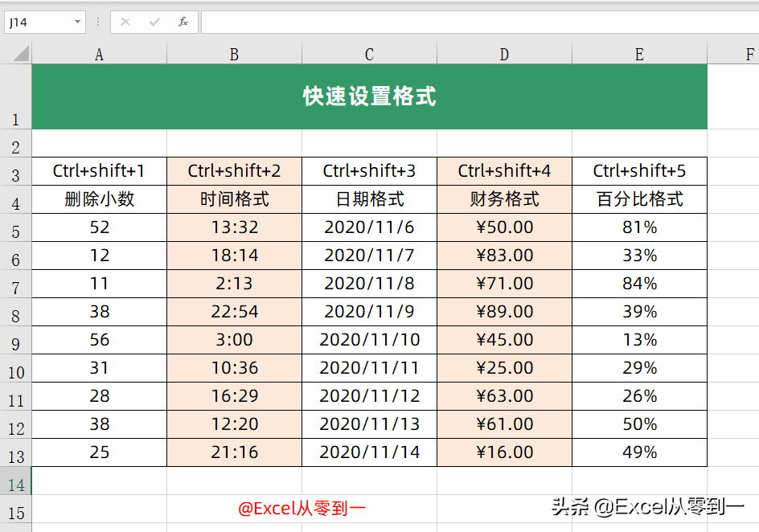Select the cell containing 81%
This screenshot has height=532, width=759.
638,227
